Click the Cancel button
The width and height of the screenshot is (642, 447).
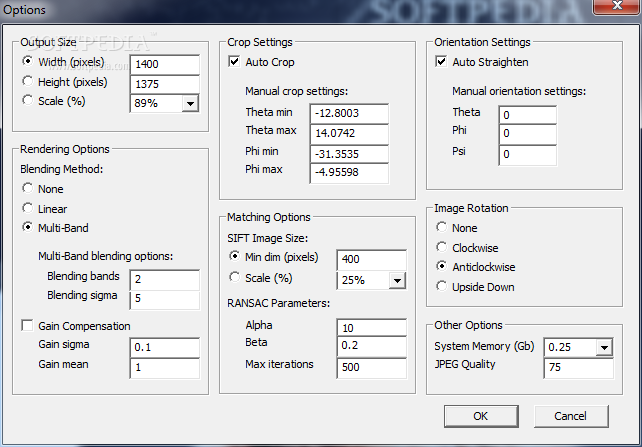(571, 416)
